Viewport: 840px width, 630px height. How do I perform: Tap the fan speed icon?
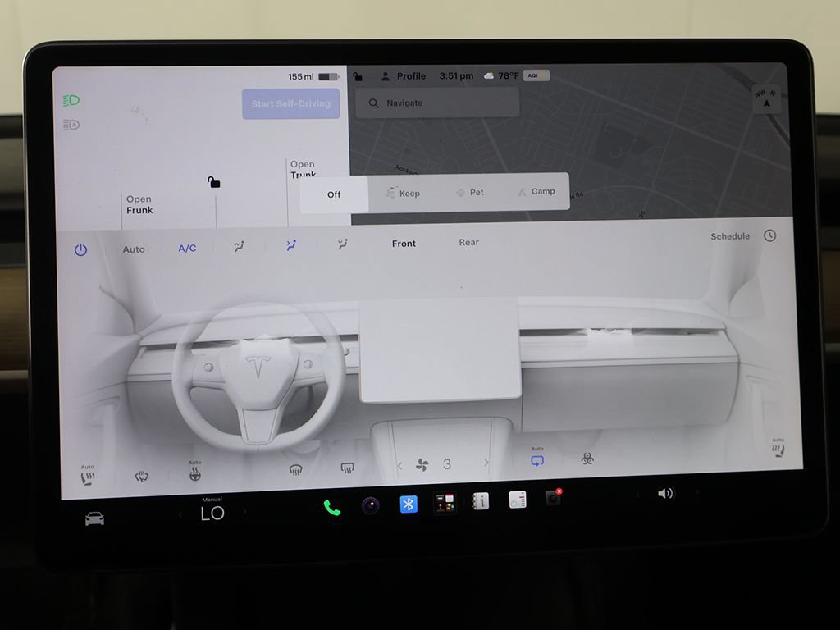pyautogui.click(x=422, y=465)
